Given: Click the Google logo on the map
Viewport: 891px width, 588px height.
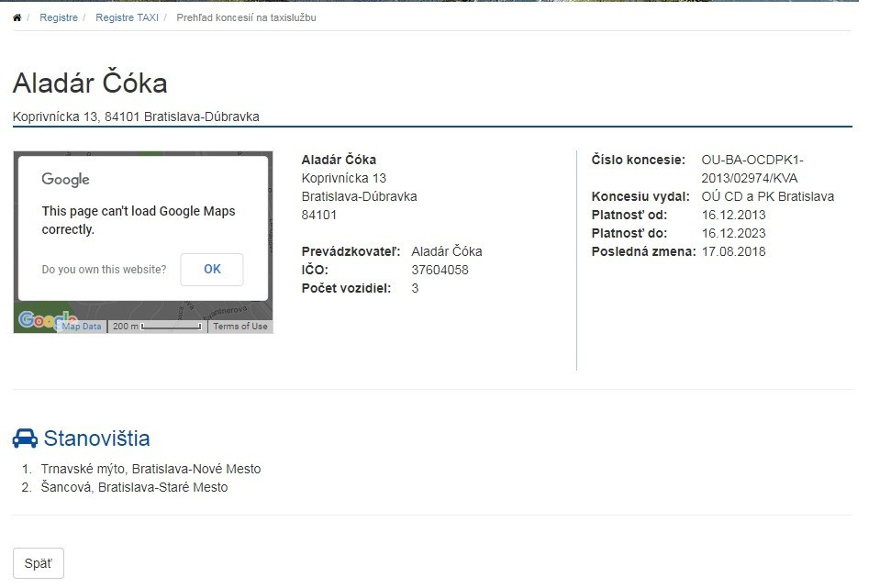Looking at the screenshot, I should pyautogui.click(x=39, y=320).
